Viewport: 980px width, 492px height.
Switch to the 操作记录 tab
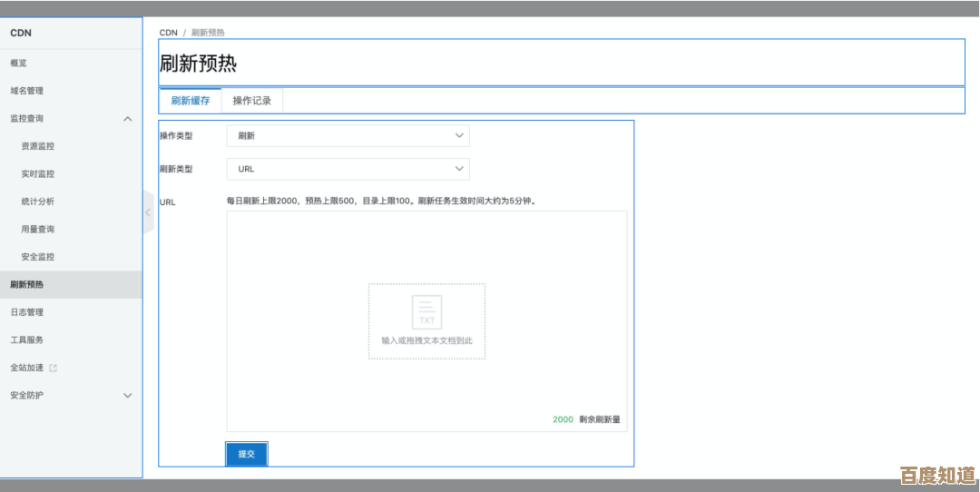coord(251,101)
